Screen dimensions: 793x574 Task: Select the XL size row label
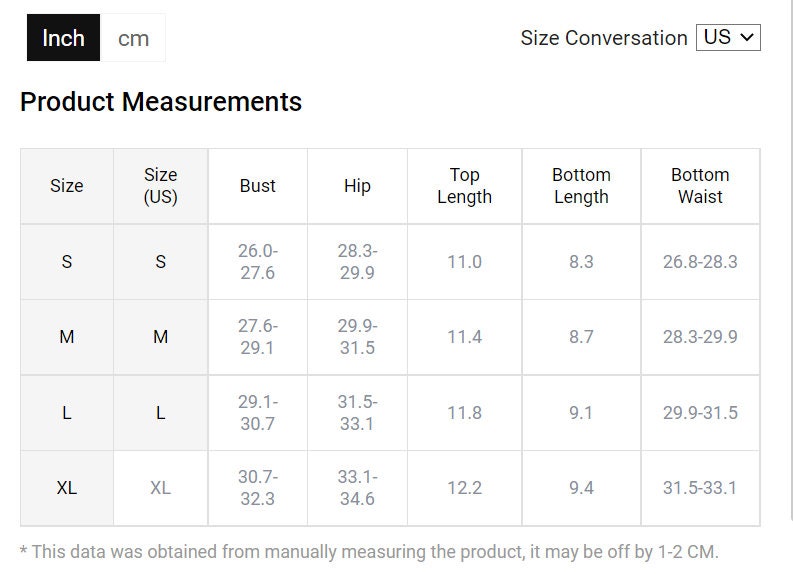(x=67, y=488)
